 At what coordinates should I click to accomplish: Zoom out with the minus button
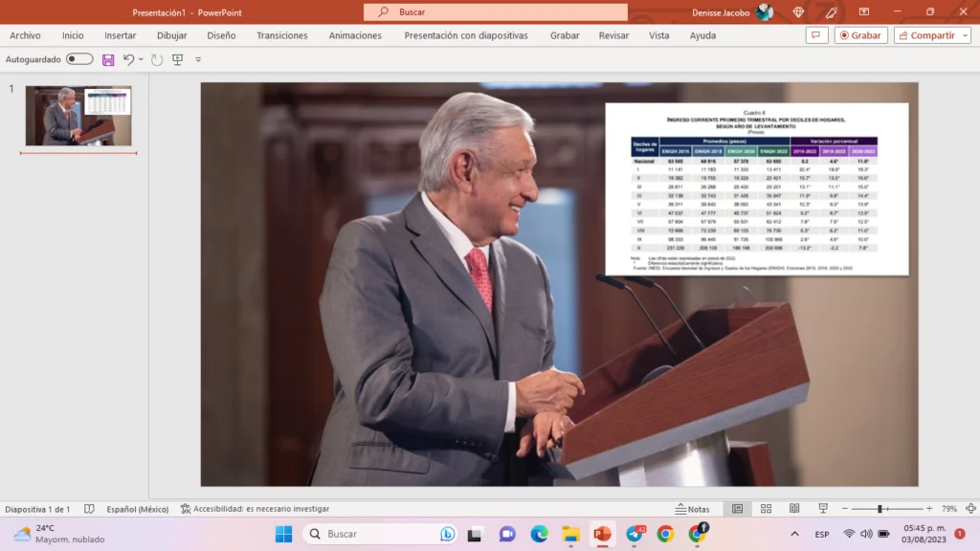pyautogui.click(x=845, y=509)
